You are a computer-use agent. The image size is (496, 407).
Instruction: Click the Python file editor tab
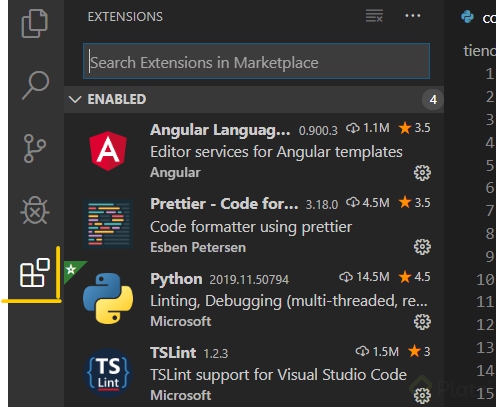(479, 17)
